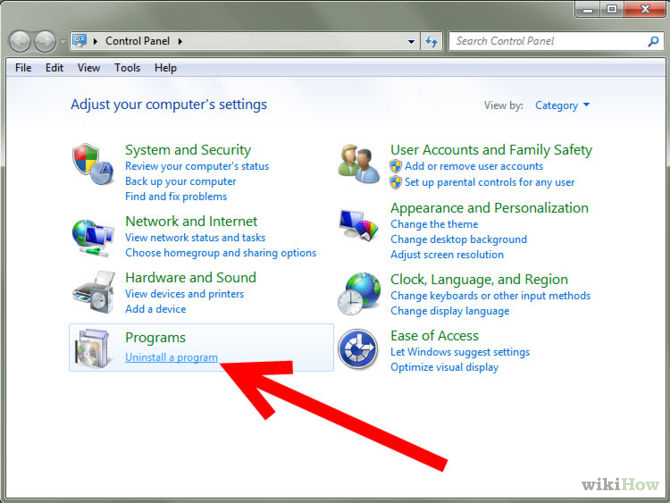Image resolution: width=670 pixels, height=503 pixels.
Task: Click the Uninstall a program link
Action: point(171,358)
